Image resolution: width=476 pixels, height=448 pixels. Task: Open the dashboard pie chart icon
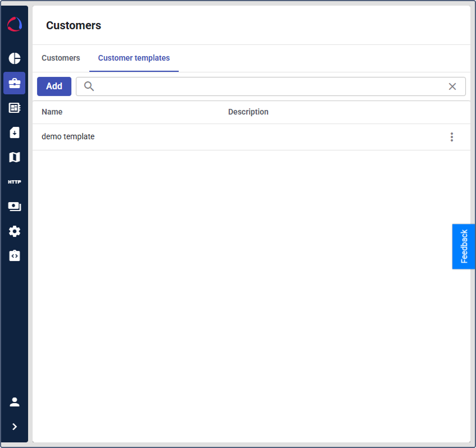coord(14,58)
